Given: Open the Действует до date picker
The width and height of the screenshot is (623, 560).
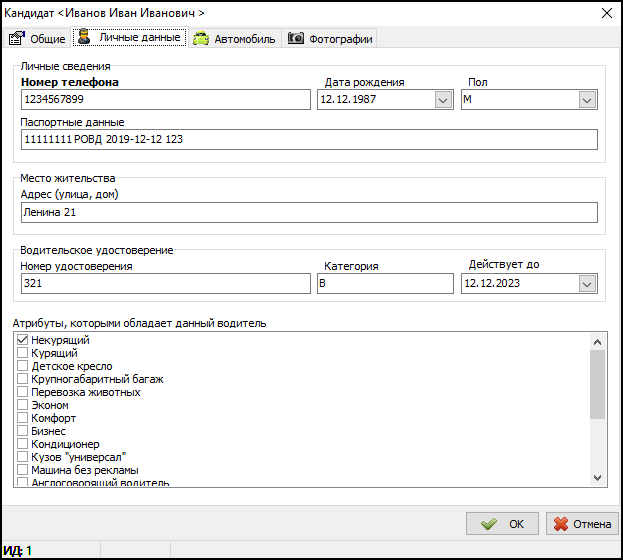Looking at the screenshot, I should pos(587,284).
